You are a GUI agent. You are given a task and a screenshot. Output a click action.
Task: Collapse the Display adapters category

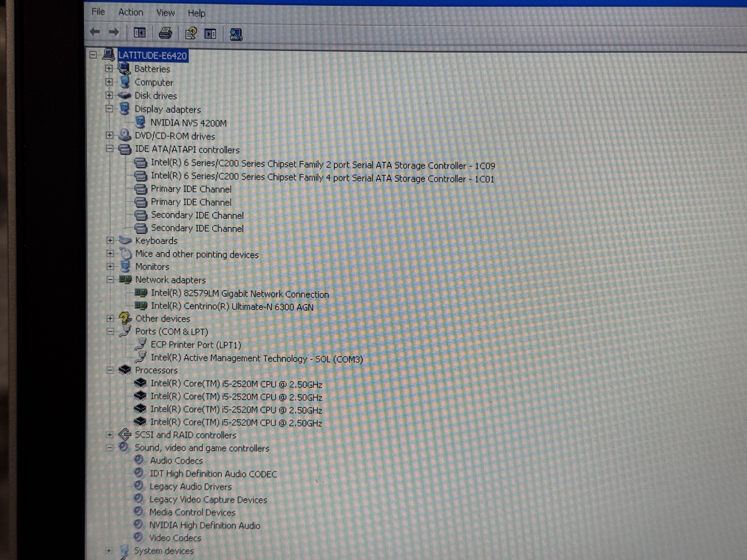pos(109,109)
